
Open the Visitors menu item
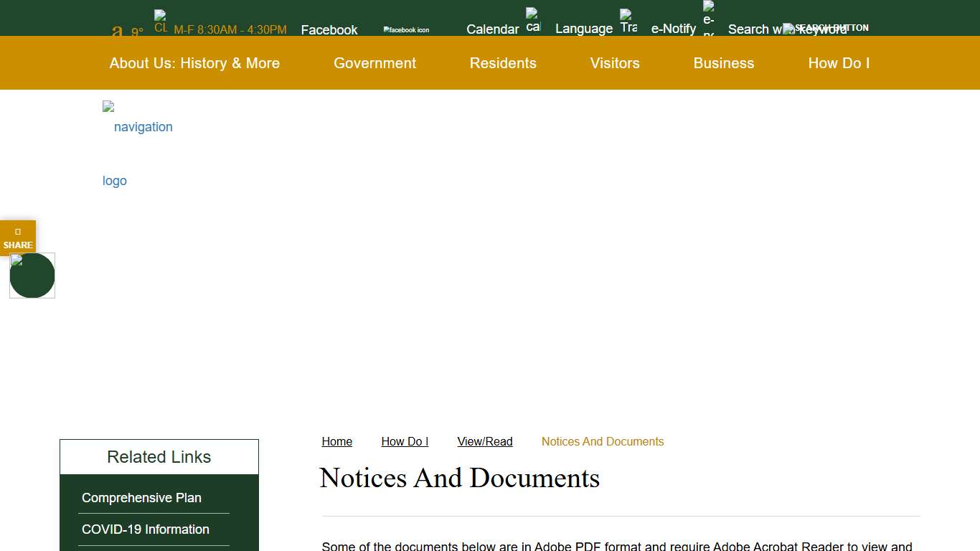point(615,63)
